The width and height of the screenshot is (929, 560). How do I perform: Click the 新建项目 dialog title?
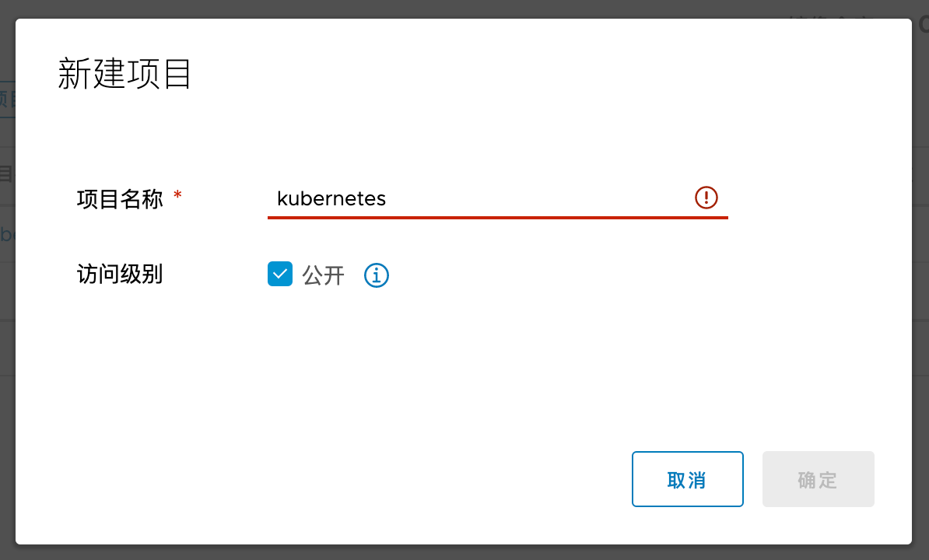[124, 75]
